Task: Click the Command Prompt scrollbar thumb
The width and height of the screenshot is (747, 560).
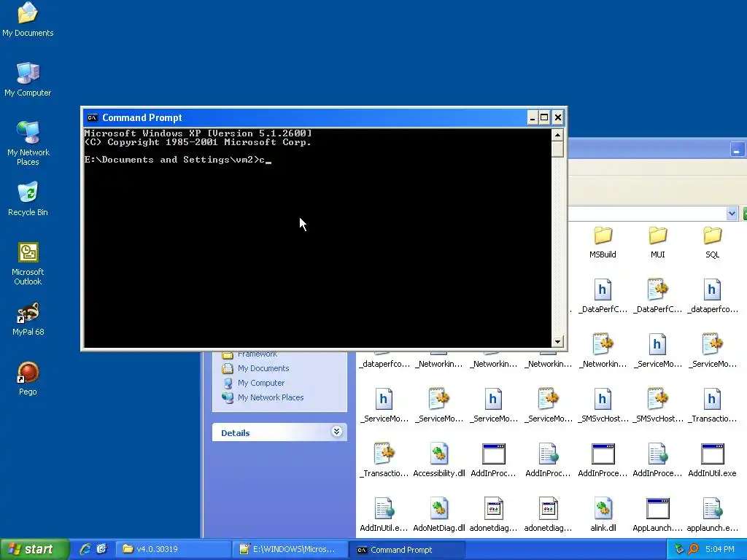Action: pyautogui.click(x=557, y=149)
